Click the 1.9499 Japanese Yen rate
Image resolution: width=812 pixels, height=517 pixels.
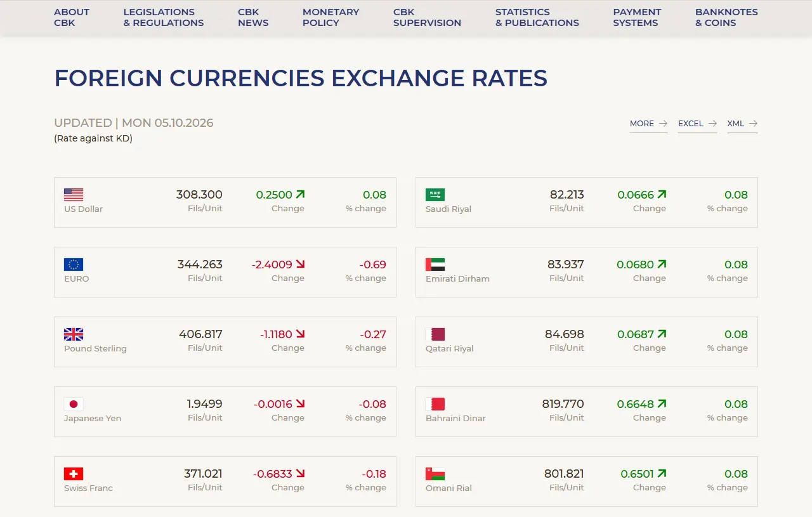point(204,404)
